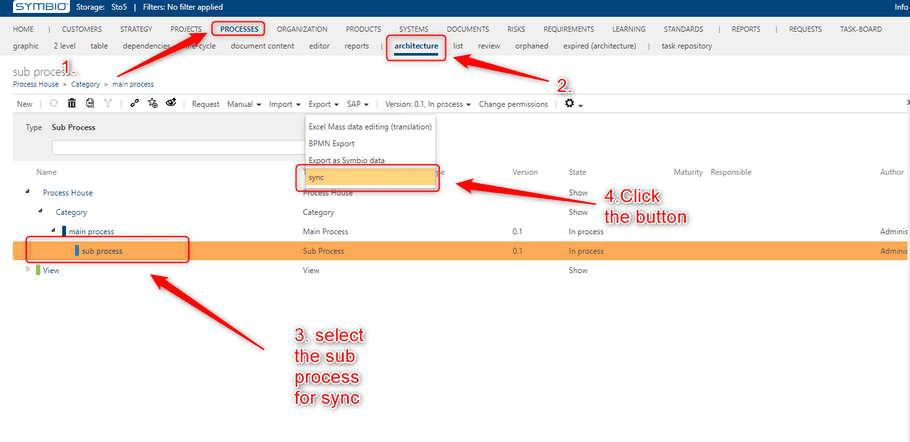Viewport: 910px width, 442px height.
Task: Click the Category breadcrumb link
Action: pos(85,84)
